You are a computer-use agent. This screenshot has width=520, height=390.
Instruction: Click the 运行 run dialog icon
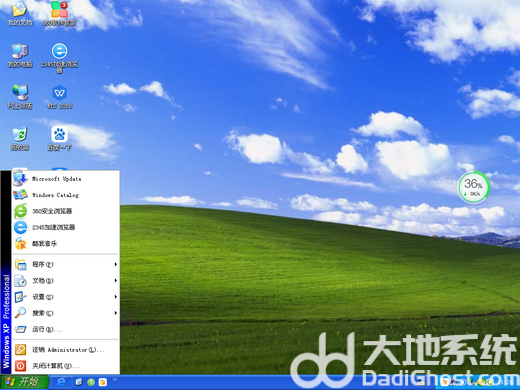pos(20,329)
